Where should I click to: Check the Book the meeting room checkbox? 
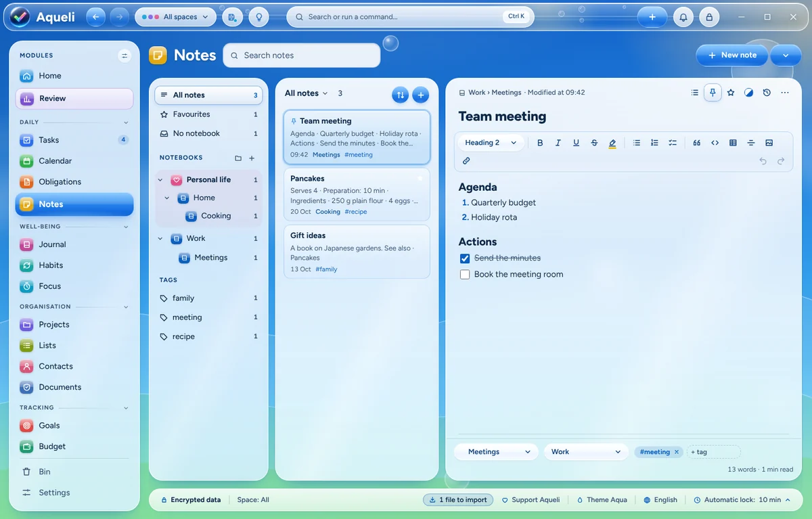click(x=465, y=275)
